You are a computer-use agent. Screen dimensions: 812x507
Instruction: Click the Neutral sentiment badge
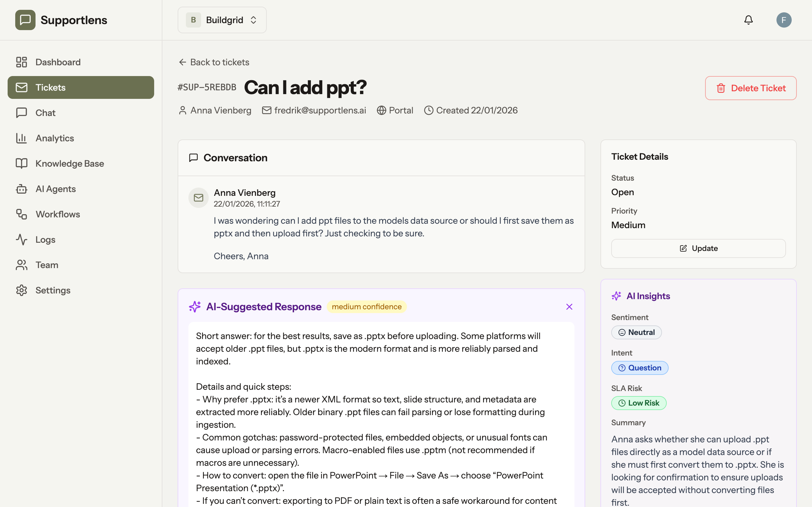coord(636,332)
